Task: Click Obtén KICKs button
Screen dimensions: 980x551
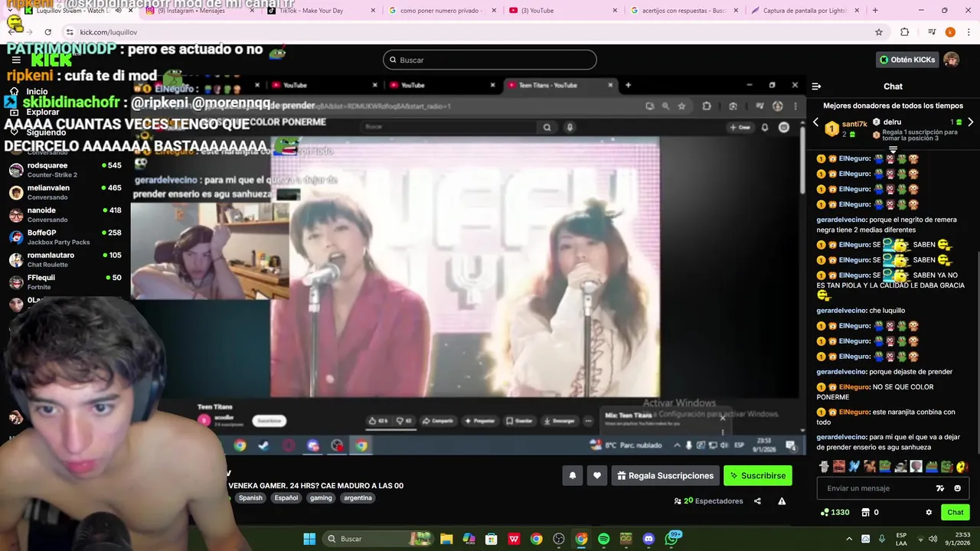Action: (907, 60)
